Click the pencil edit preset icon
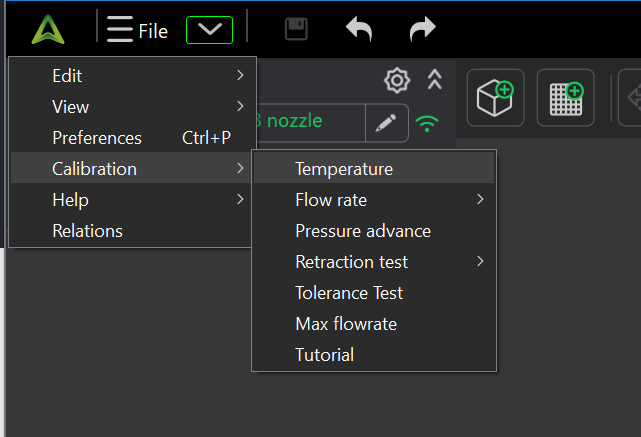This screenshot has height=437, width=641. 386,122
